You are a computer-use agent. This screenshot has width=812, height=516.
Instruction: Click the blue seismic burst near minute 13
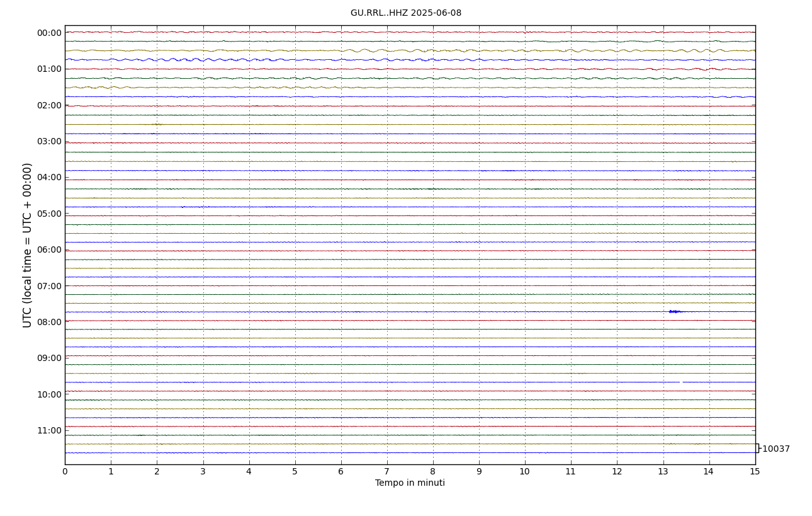(x=675, y=311)
